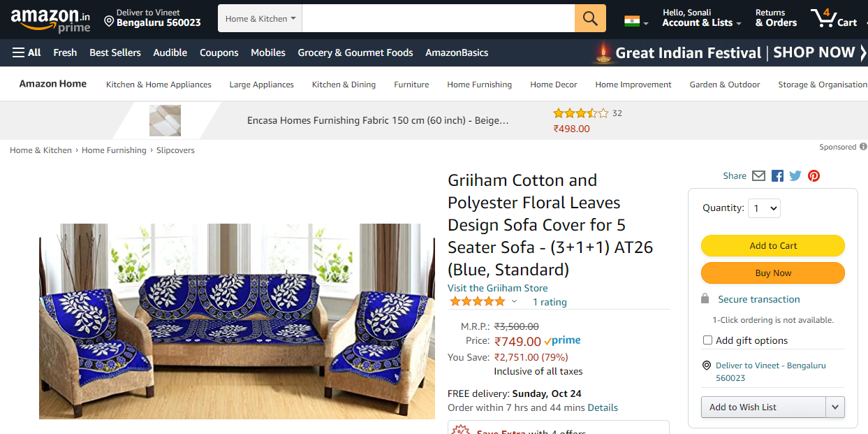Click the India flag language selector
The width and height of the screenshot is (868, 434).
click(635, 22)
